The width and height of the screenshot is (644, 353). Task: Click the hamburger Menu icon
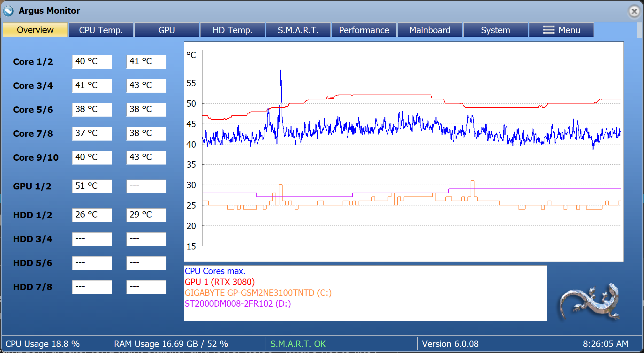[x=549, y=30]
